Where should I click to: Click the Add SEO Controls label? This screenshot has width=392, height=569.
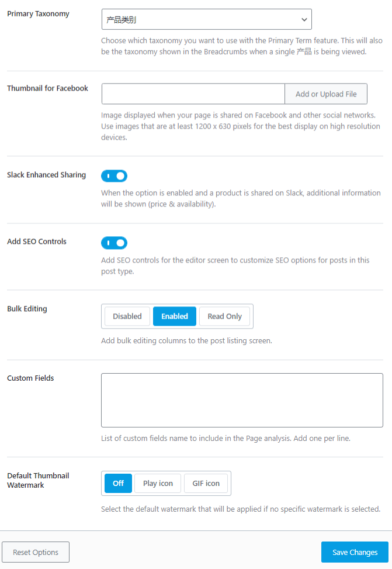point(37,242)
